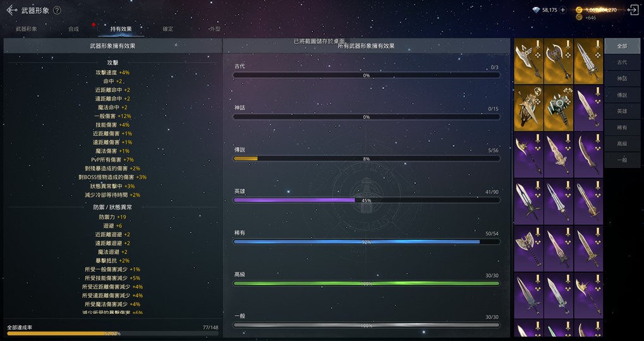Filter weapons by 高級 grade
The width and height of the screenshot is (644, 341).
(x=622, y=144)
